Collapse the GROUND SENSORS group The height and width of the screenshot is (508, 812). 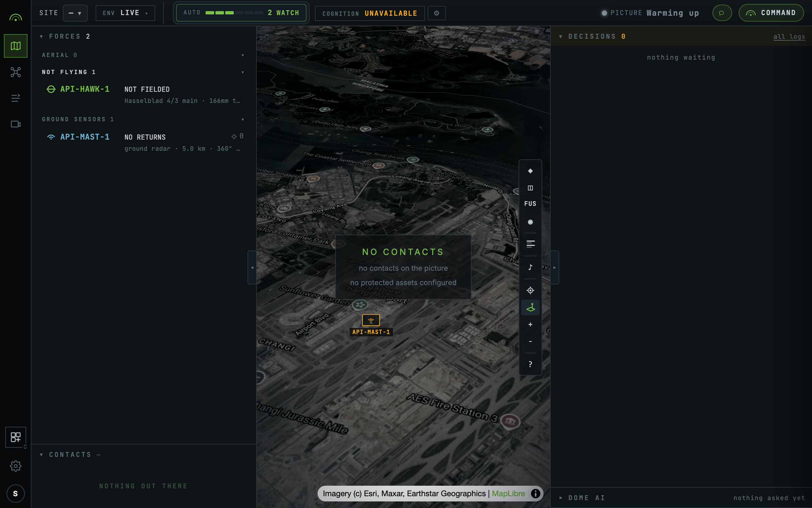point(243,120)
